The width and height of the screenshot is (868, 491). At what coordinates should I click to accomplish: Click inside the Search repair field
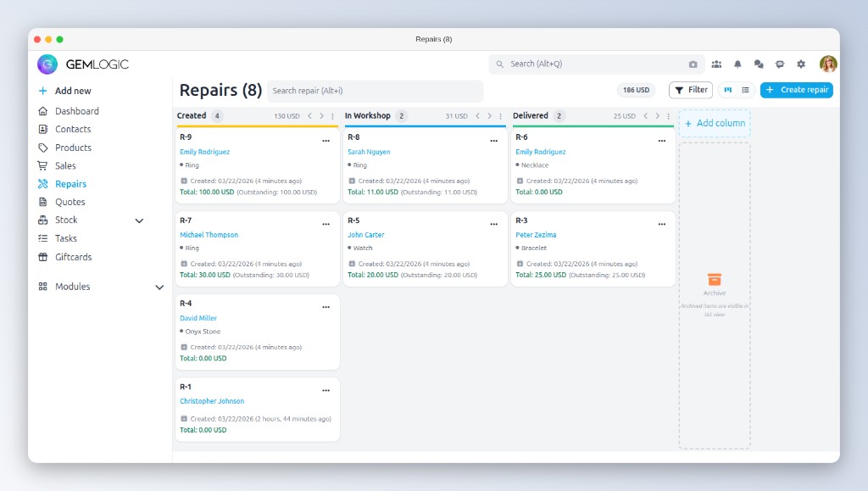point(376,90)
